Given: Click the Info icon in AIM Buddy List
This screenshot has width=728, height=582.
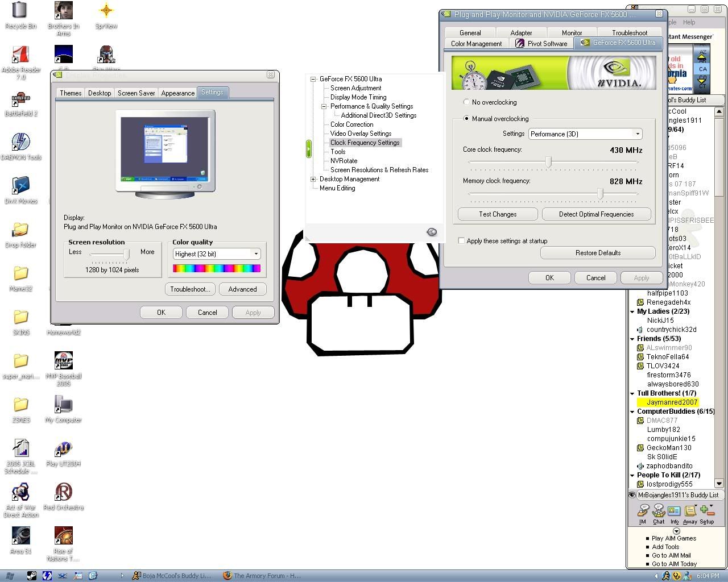Looking at the screenshot, I should [674, 514].
